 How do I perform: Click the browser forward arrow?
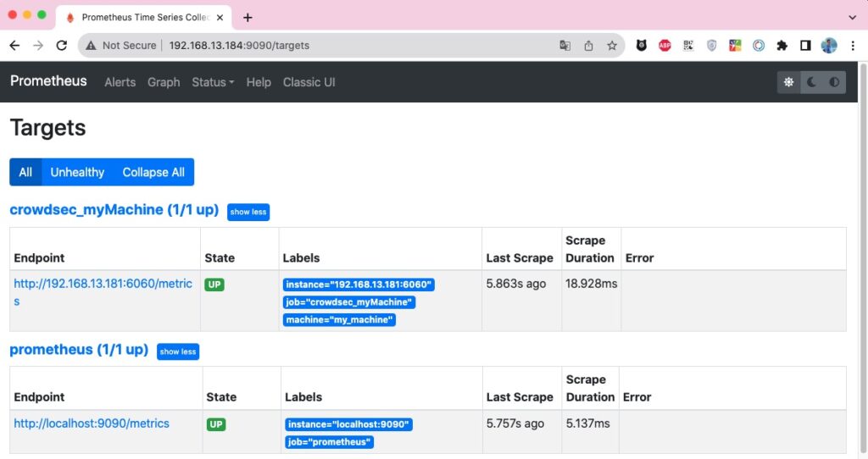point(38,46)
